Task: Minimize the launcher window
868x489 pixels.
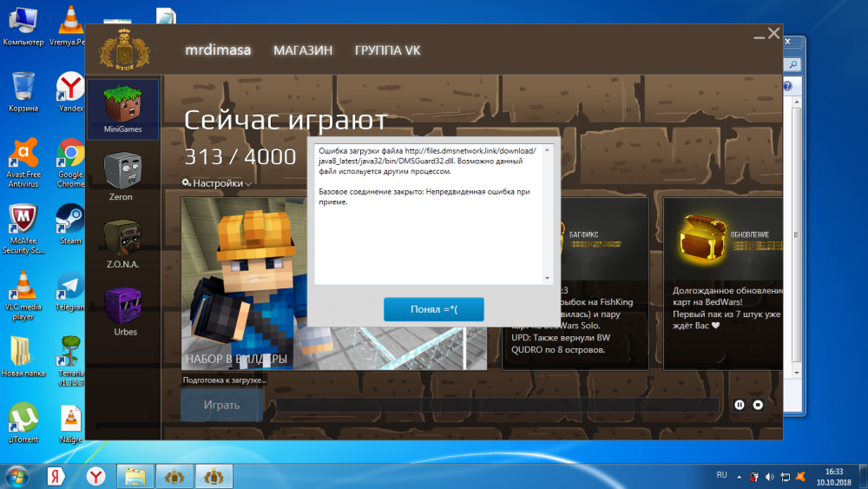Action: pyautogui.click(x=759, y=36)
